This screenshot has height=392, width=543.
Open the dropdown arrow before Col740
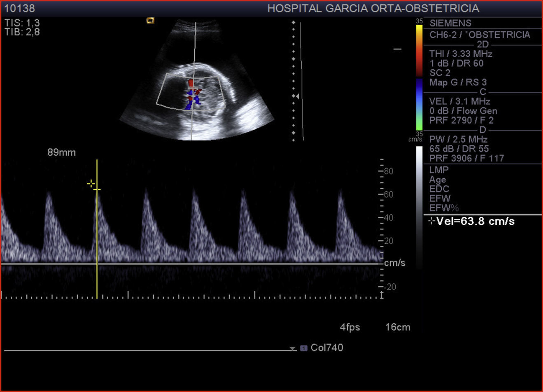(292, 349)
